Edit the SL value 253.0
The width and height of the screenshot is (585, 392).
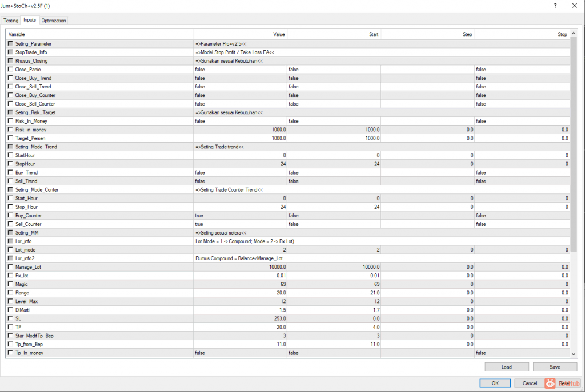point(241,318)
